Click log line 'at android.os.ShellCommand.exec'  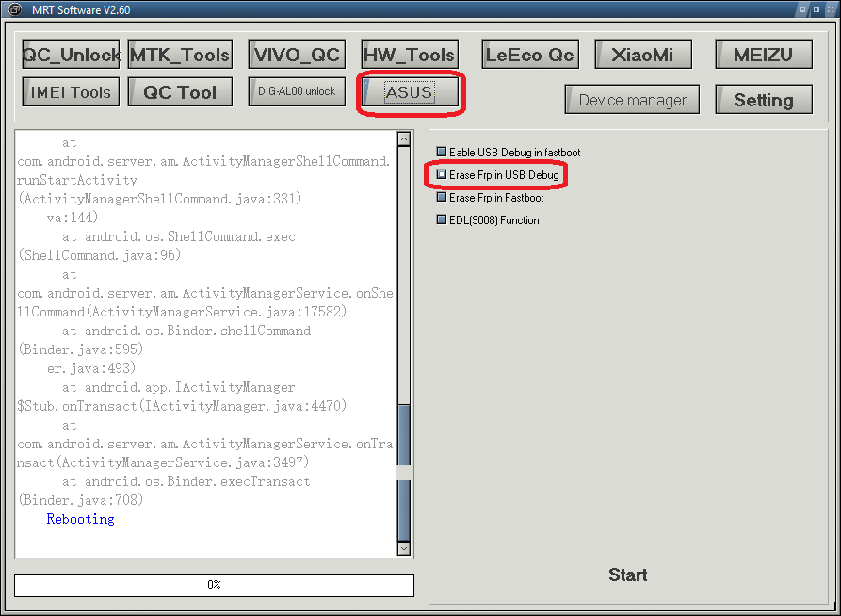(x=179, y=236)
